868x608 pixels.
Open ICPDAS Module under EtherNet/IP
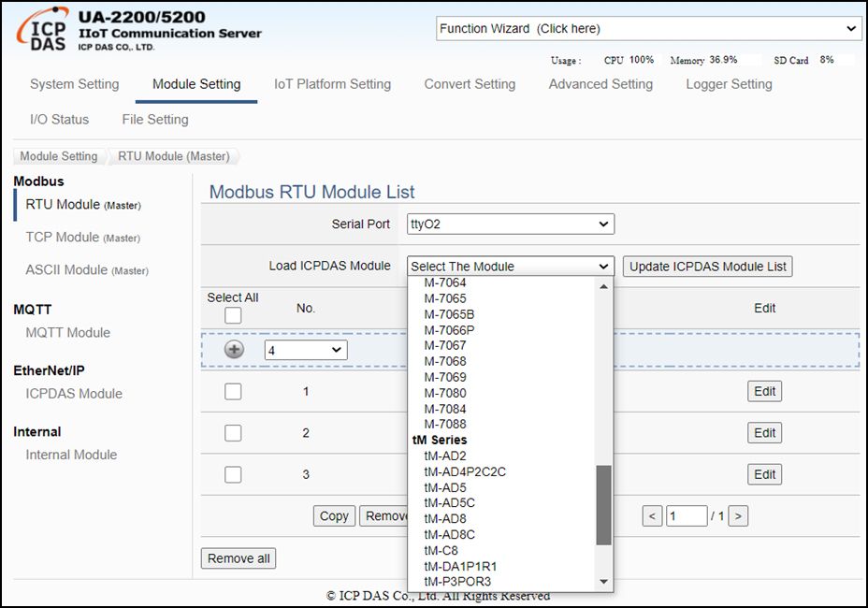click(x=74, y=394)
